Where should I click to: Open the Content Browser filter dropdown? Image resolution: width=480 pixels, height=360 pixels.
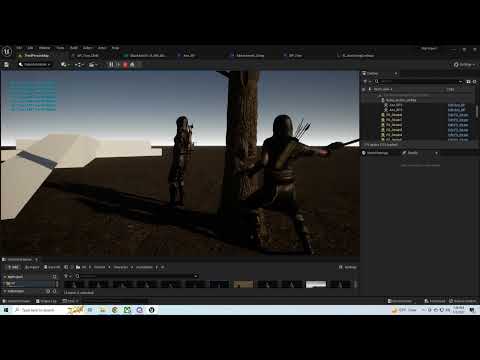tap(68, 276)
